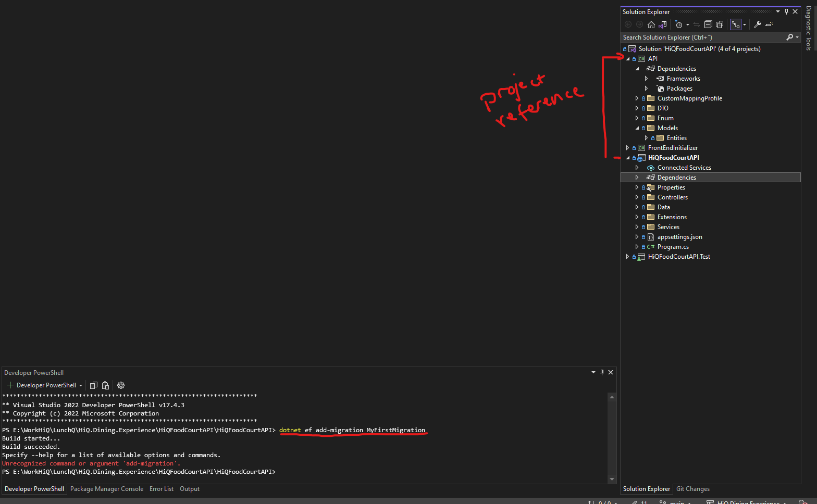The width and height of the screenshot is (817, 504).
Task: Toggle the file nesting view button
Action: pyautogui.click(x=736, y=24)
